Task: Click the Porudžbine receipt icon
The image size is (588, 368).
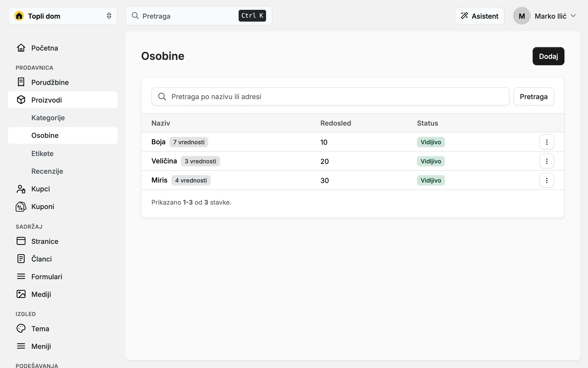Action: (x=21, y=82)
